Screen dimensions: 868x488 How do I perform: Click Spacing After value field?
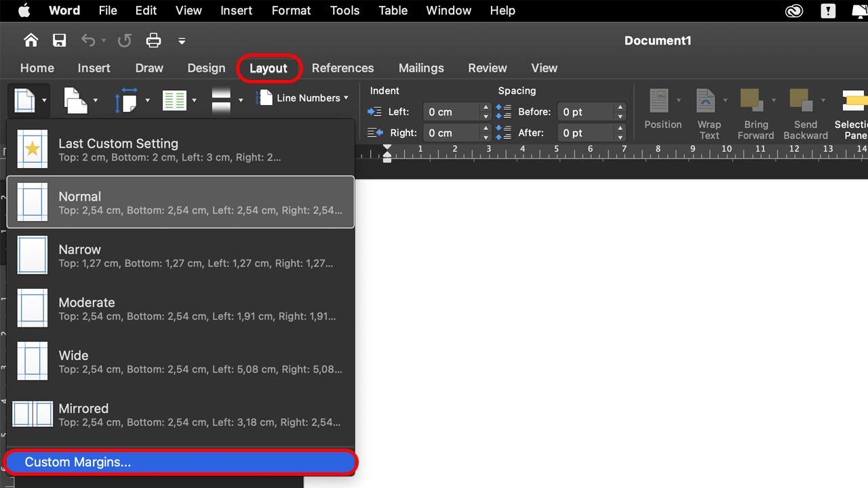pyautogui.click(x=586, y=133)
